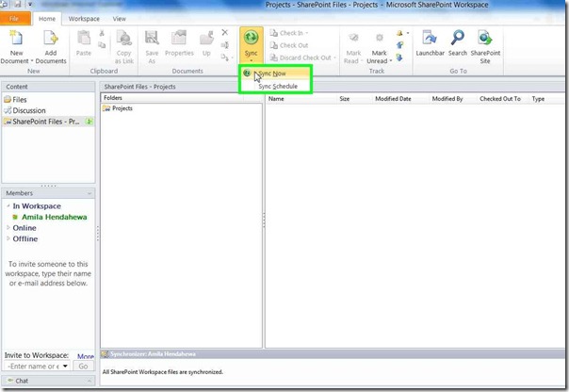Screen dimensions: 569x392
Task: Click the Save As icon
Action: point(152,39)
